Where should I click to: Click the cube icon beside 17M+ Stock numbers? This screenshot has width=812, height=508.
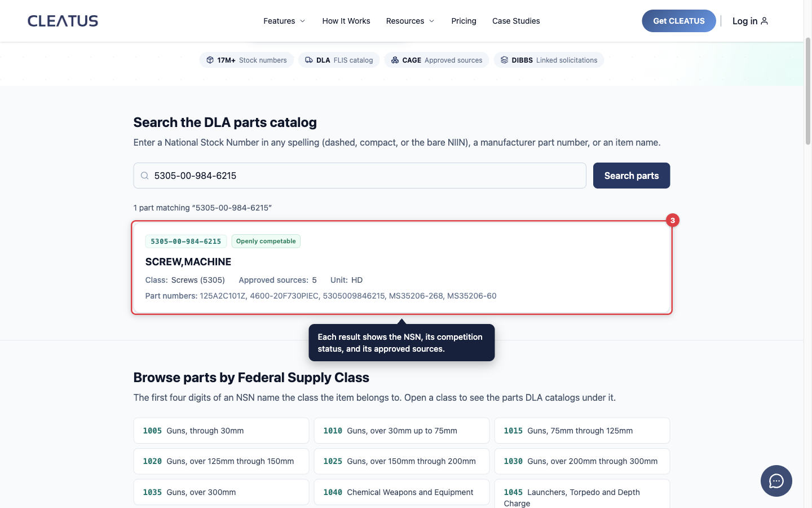coord(210,60)
